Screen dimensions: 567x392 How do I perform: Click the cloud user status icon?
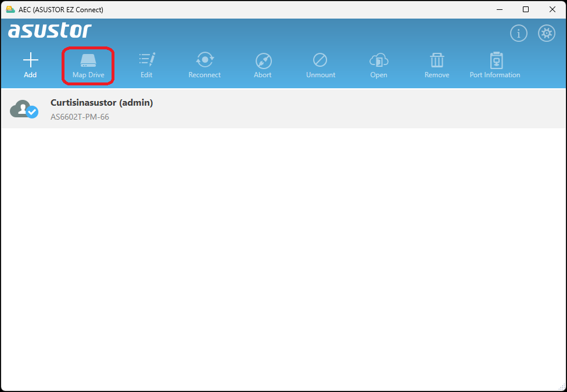coord(24,109)
